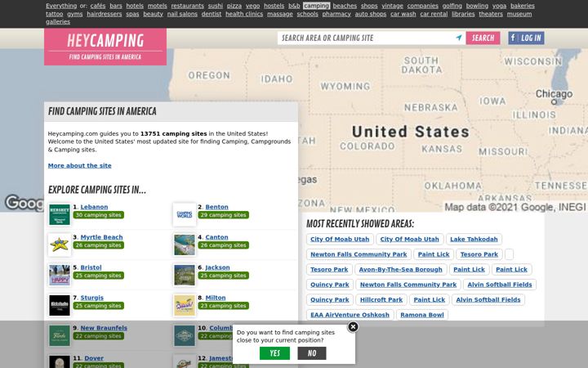Click the Facebook Log In button
This screenshot has width=588, height=368.
(x=526, y=38)
